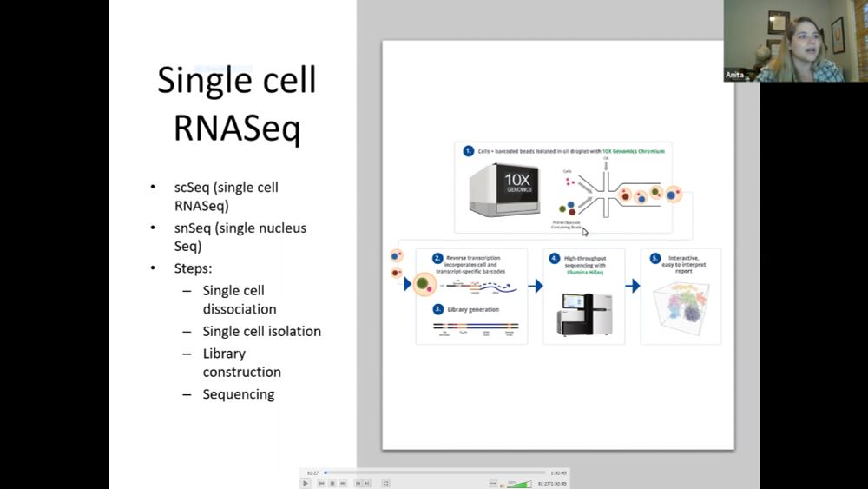Click the Illumina HiSeq sequencer image
The width and height of the screenshot is (868, 489).
point(584,314)
